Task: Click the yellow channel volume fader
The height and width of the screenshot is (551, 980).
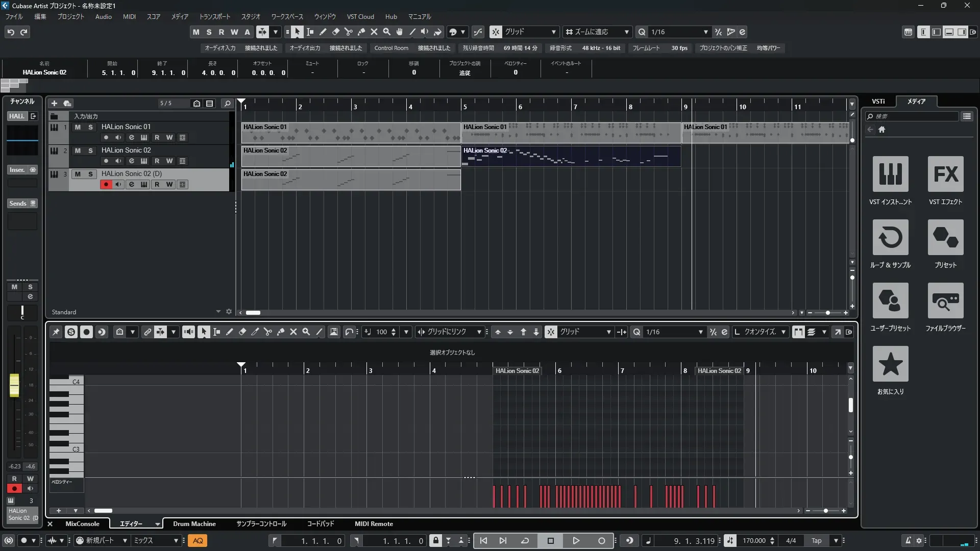Action: (14, 385)
